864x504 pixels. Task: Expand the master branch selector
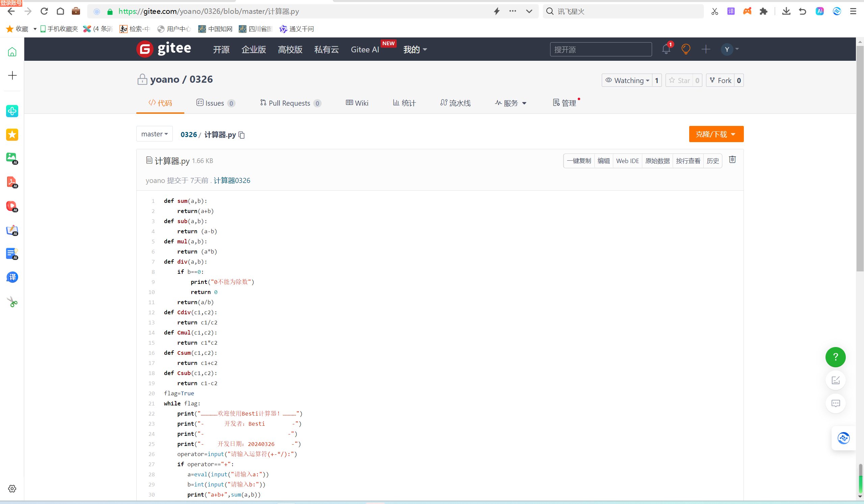tap(154, 134)
